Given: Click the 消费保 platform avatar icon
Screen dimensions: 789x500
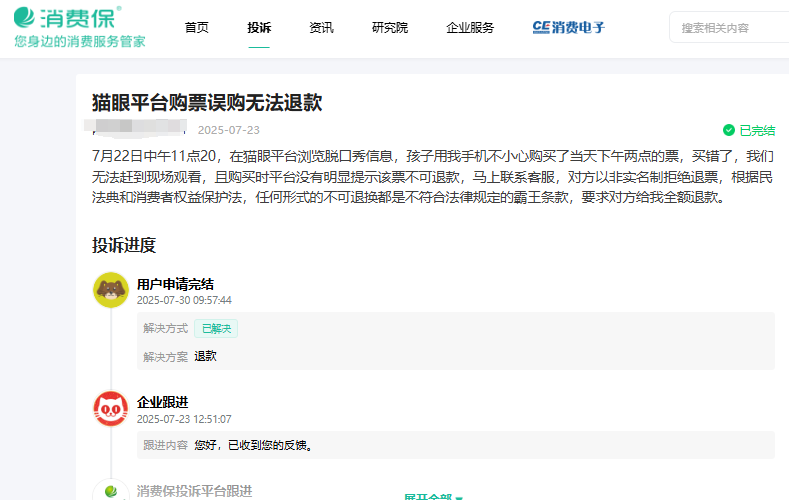Looking at the screenshot, I should [111, 490].
